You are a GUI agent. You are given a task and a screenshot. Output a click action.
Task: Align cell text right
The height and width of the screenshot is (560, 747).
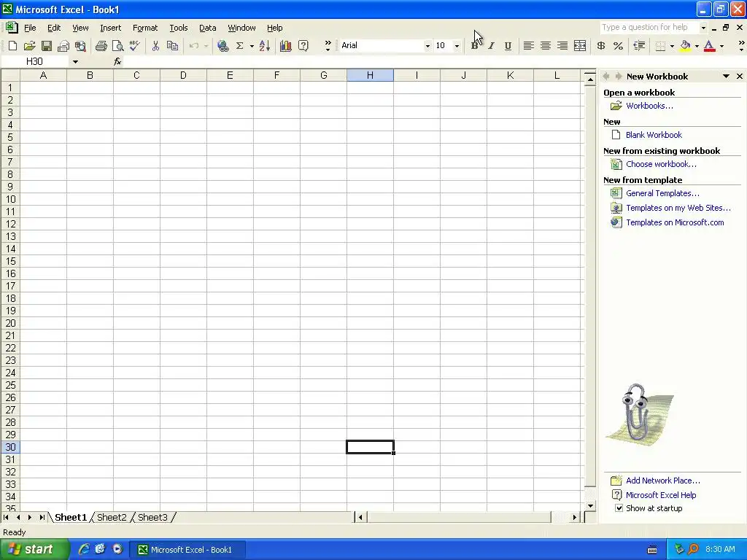(562, 46)
